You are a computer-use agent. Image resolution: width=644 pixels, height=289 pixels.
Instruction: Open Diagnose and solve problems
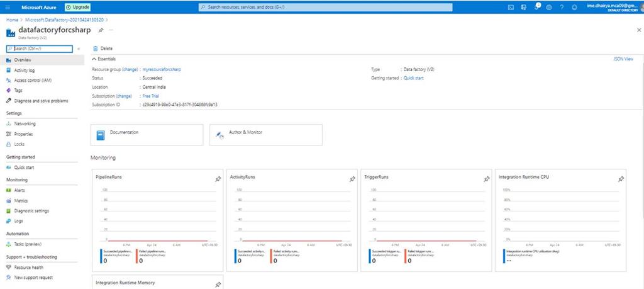click(42, 101)
